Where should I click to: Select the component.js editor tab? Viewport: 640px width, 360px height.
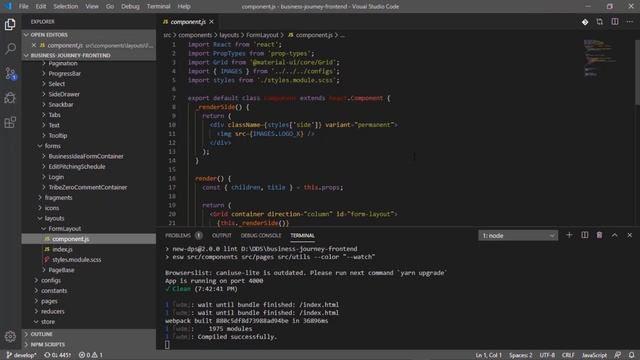(188, 22)
